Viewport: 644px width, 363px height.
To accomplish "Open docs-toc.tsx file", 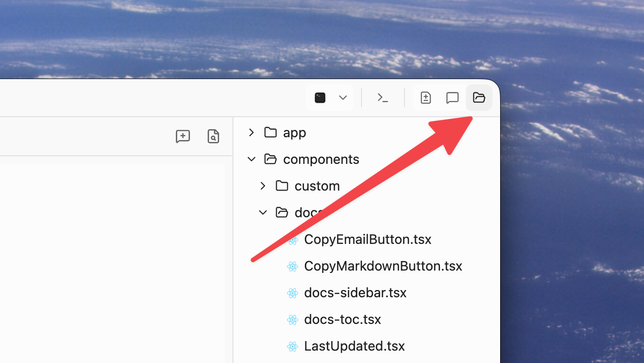I will click(342, 319).
